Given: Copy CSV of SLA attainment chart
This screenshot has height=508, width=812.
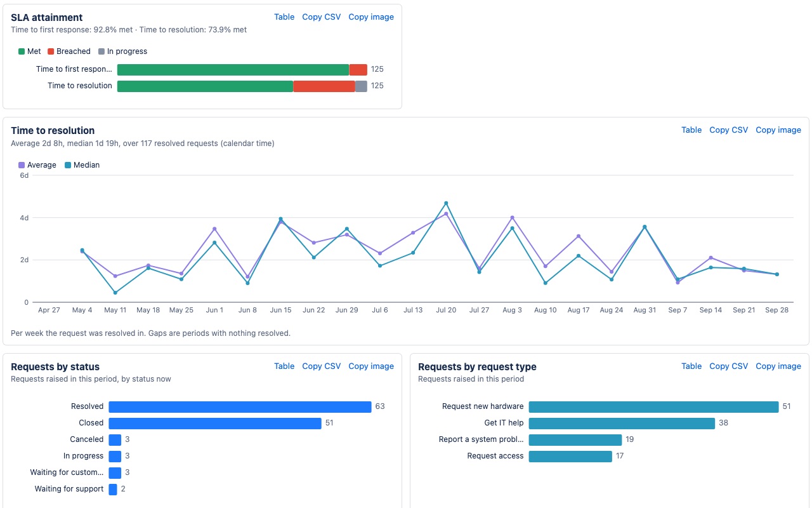Looking at the screenshot, I should coord(322,17).
